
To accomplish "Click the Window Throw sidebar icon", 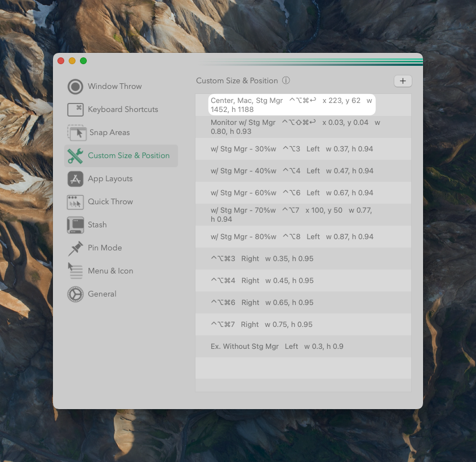I will coord(75,87).
